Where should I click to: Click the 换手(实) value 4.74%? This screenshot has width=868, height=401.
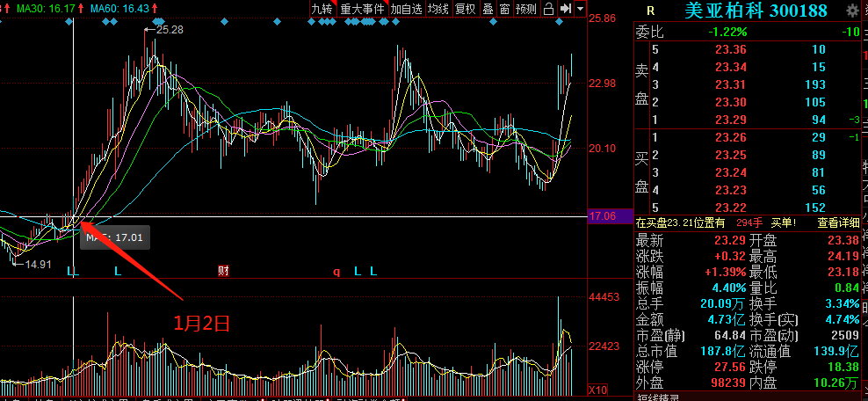[x=840, y=319]
